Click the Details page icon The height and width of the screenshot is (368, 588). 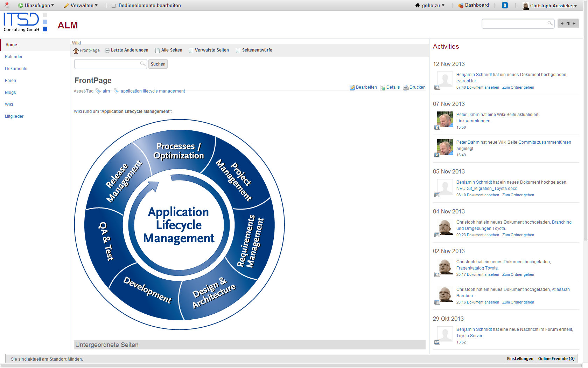(x=383, y=88)
